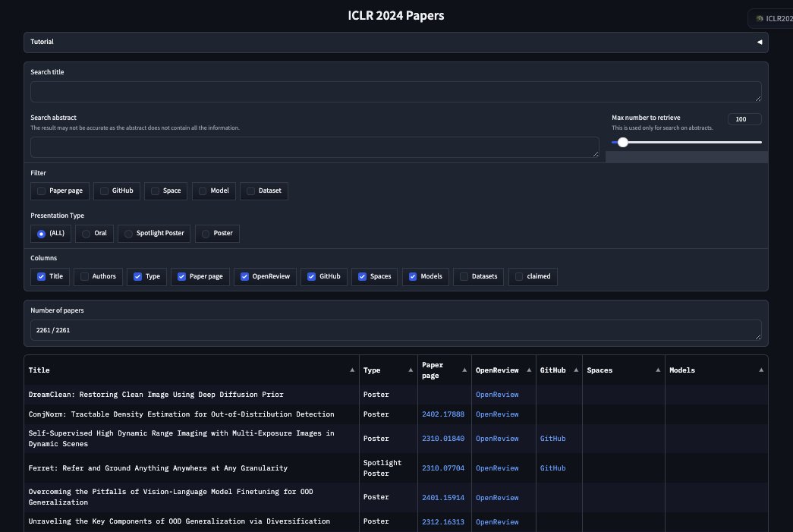Screen dimensions: 793x532
Task: Sort table by Models column arrow
Action: coord(761,370)
